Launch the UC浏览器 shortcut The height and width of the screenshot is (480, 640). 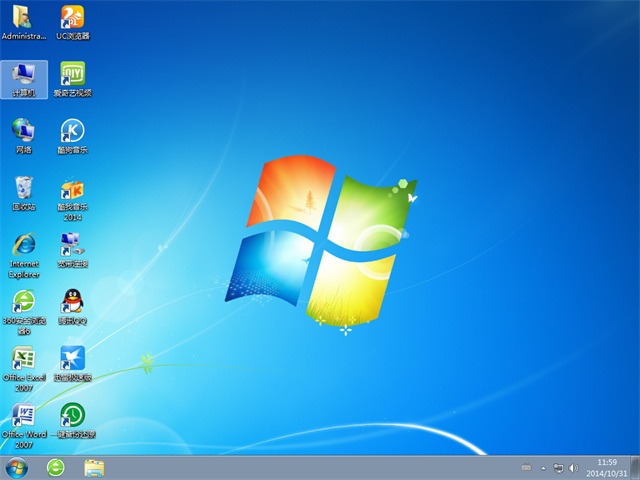pos(73,22)
